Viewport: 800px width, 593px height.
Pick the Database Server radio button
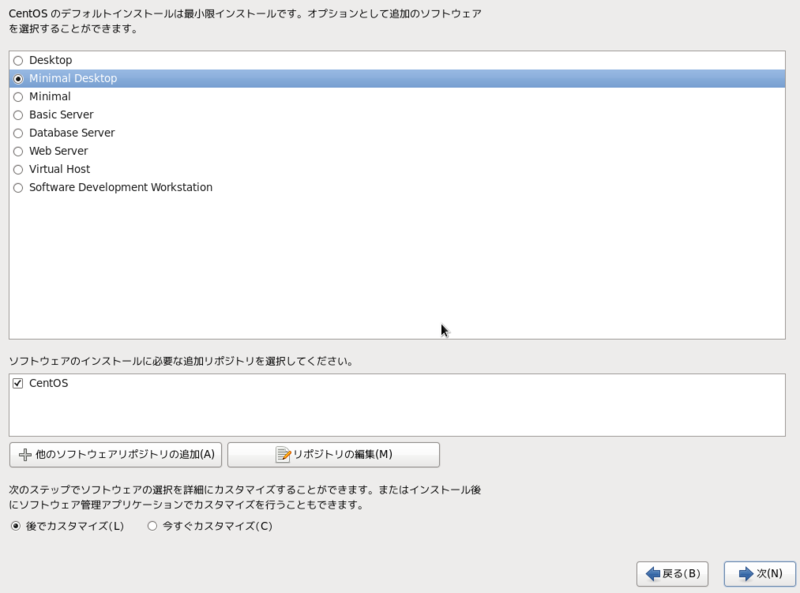[18, 133]
